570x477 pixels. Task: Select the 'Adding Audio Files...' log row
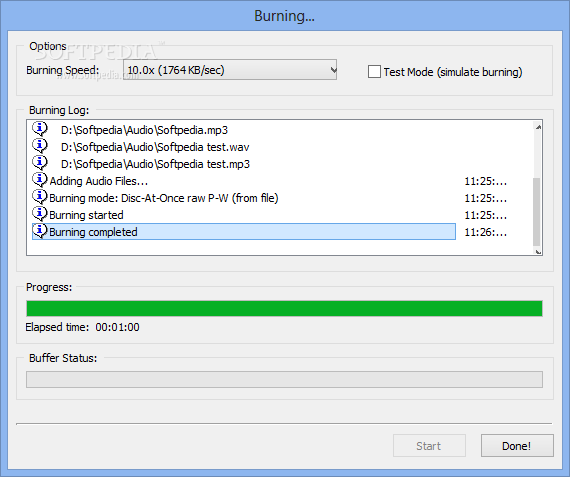coord(244,181)
